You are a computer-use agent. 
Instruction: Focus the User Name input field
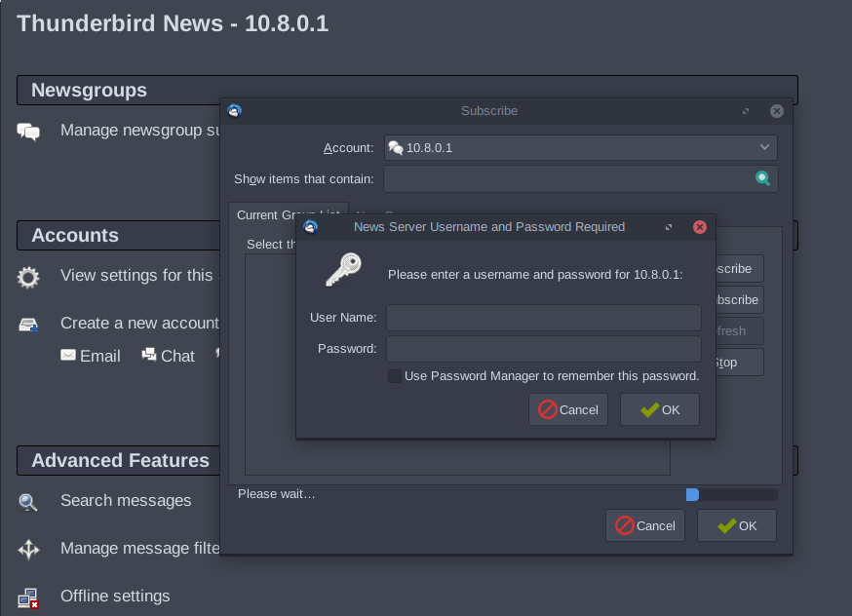click(543, 317)
